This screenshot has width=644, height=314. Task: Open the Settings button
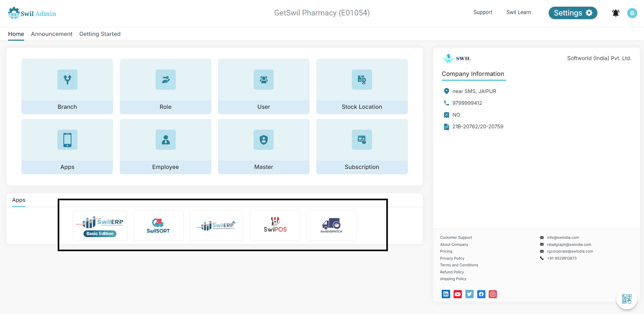573,13
